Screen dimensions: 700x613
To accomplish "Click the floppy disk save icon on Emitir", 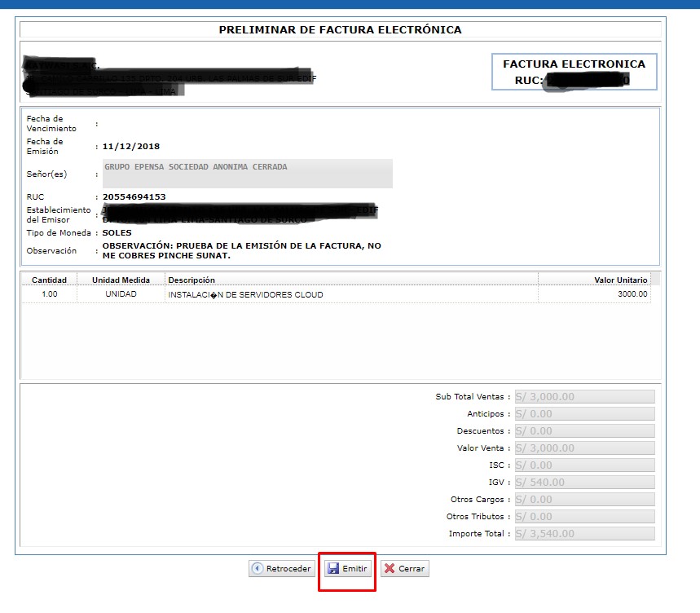I will coord(333,568).
